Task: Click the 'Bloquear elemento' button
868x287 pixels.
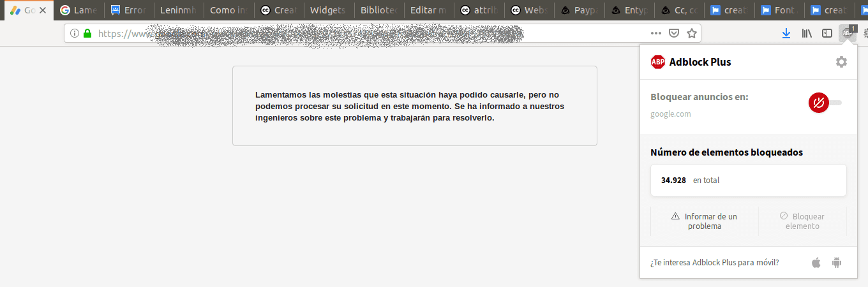Action: [x=802, y=221]
